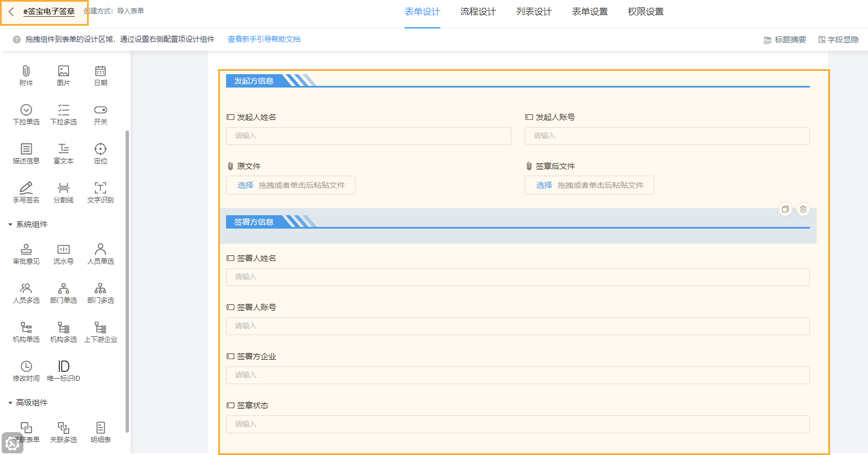
Task: Select the 下拉单选 dropdown single-select component
Action: click(x=26, y=115)
